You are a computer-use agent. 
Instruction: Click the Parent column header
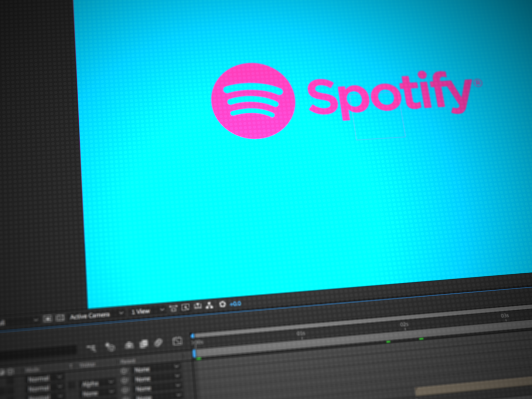pyautogui.click(x=128, y=361)
